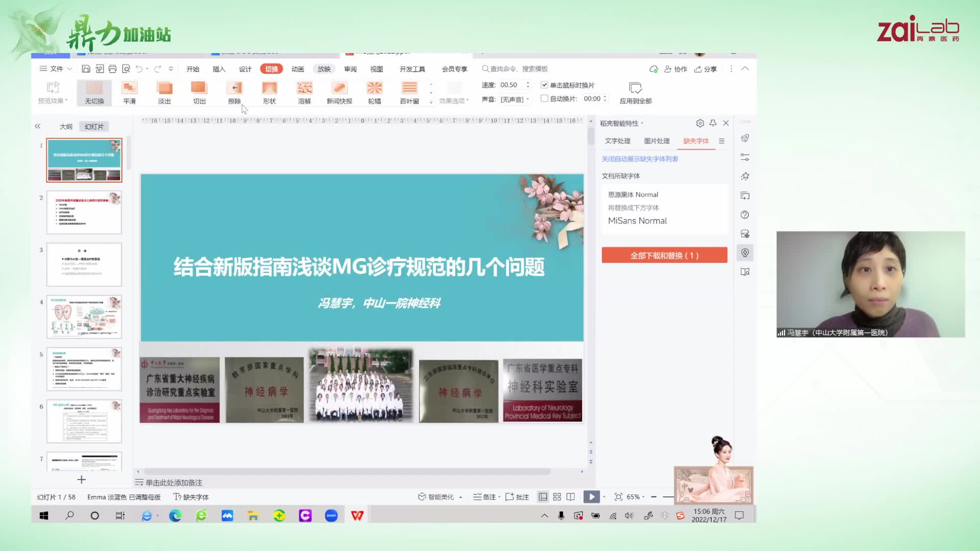This screenshot has height=551, width=980.
Task: Click 应用到全部 icon
Action: click(x=635, y=89)
